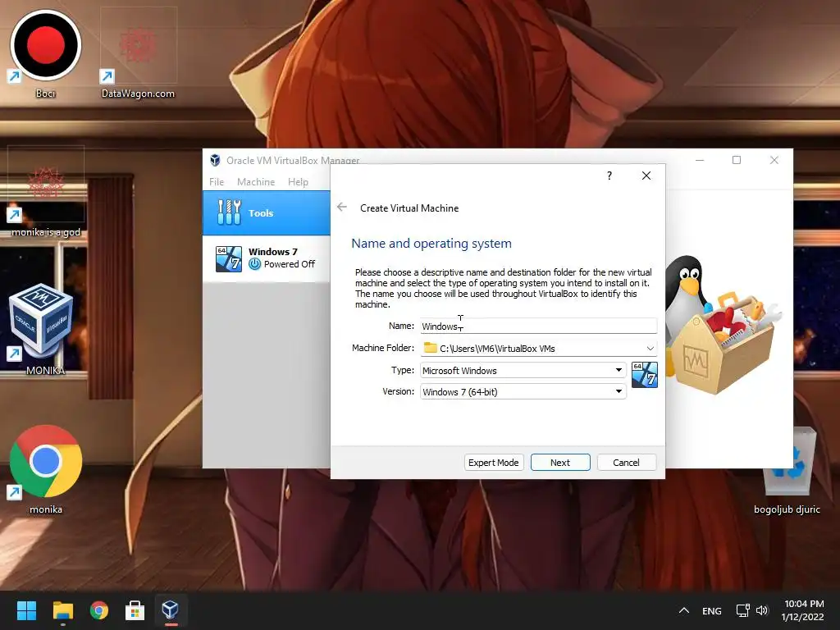Minimize the VirtualBox Manager window
The width and height of the screenshot is (840, 630).
[700, 160]
